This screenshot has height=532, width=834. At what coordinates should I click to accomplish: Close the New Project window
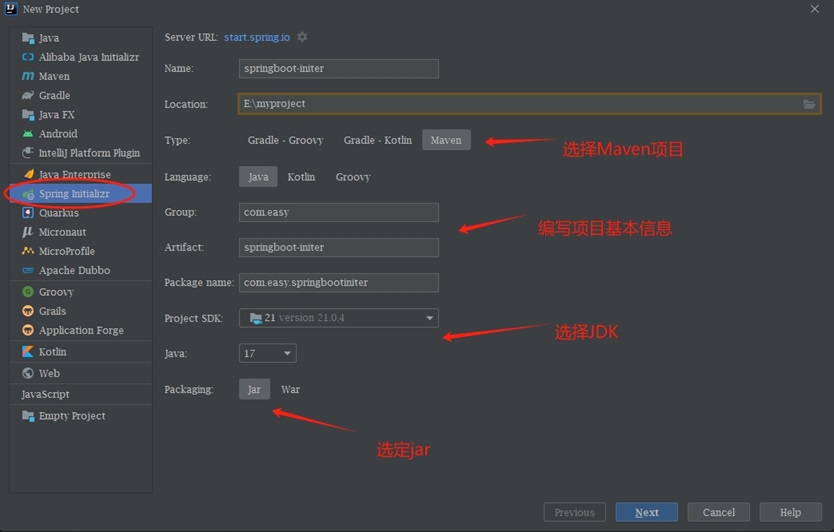click(814, 9)
